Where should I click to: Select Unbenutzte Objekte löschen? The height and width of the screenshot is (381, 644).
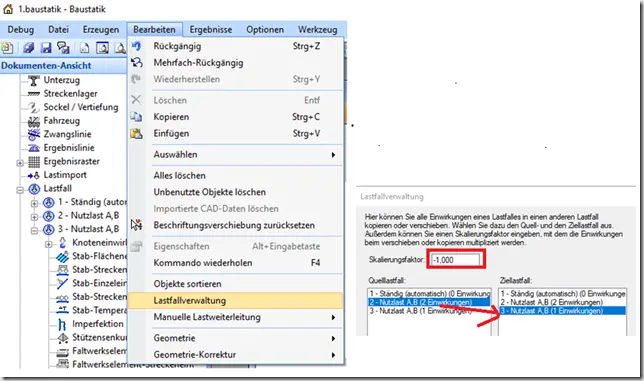coord(235,192)
